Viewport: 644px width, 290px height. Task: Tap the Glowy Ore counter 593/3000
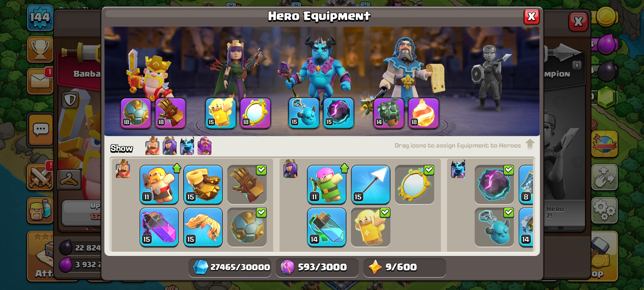tap(317, 267)
